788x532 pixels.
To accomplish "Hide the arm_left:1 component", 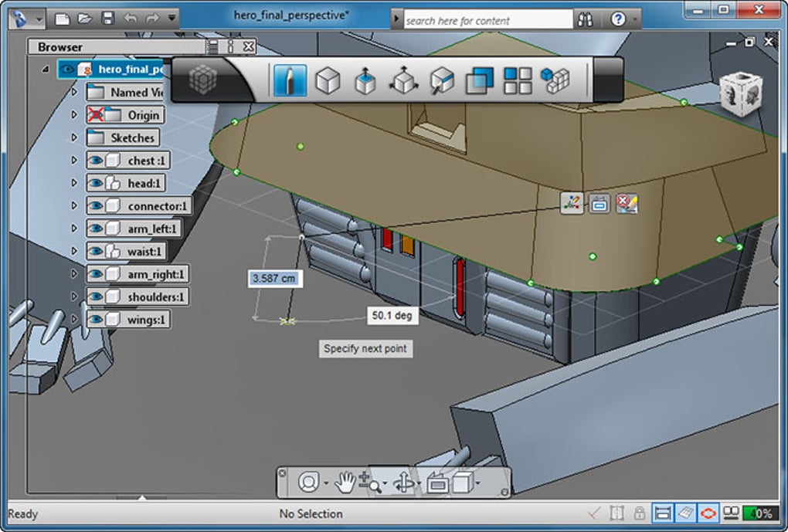I will pos(96,229).
